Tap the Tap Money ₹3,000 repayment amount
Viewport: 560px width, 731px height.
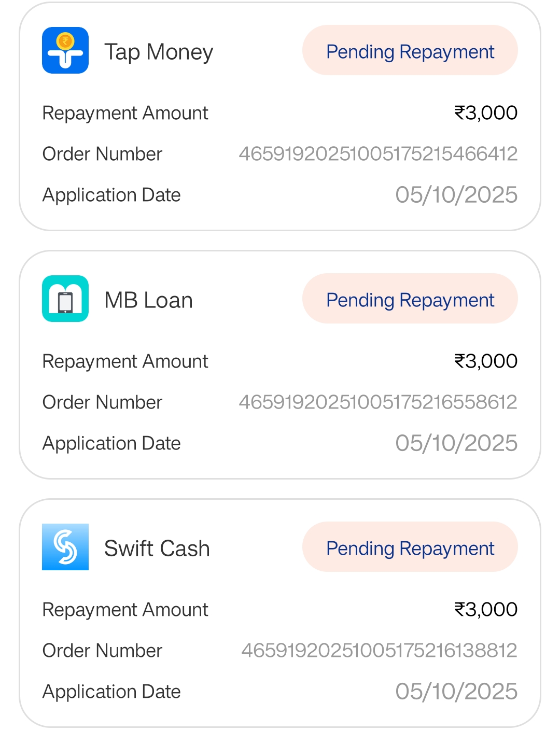coord(486,113)
